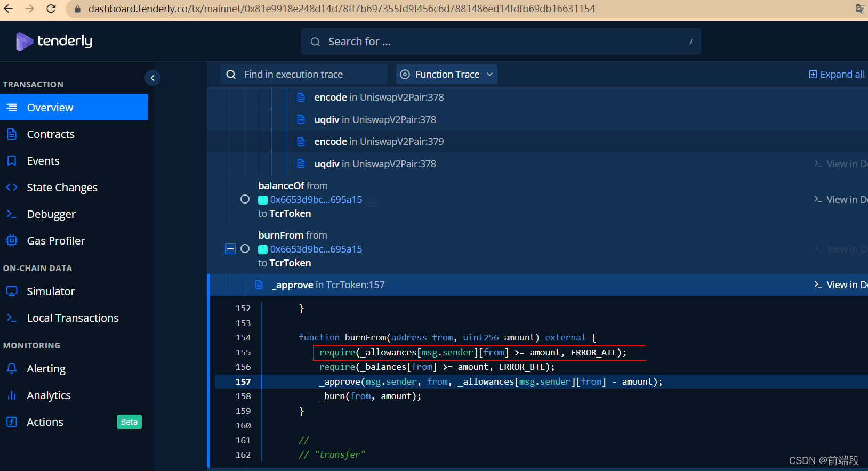Open Alerting in sidebar
868x471 pixels.
tap(74, 368)
